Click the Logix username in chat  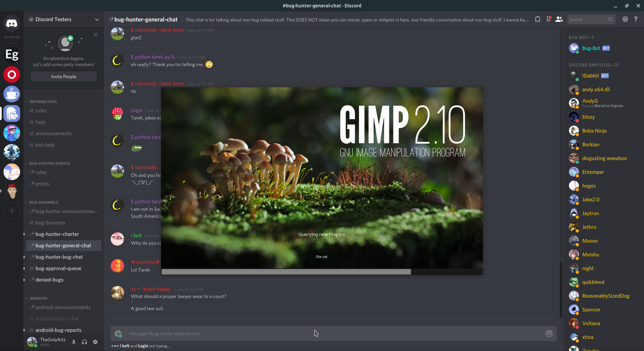coord(137,110)
